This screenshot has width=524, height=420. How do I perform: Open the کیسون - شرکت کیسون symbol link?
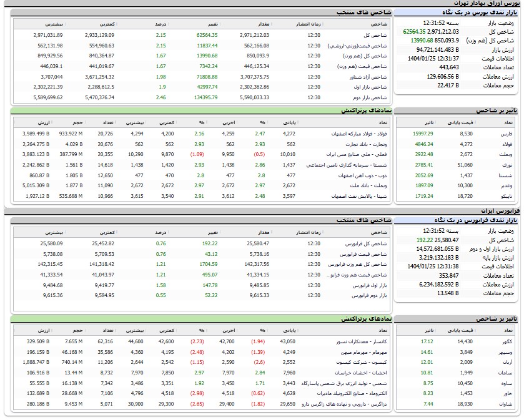pyautogui.click(x=362, y=362)
